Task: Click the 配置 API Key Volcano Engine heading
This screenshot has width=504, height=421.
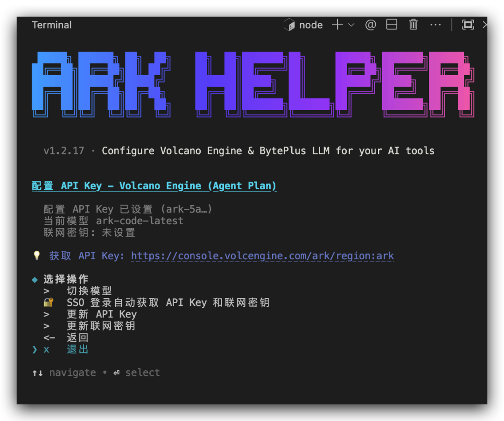Action: click(154, 186)
